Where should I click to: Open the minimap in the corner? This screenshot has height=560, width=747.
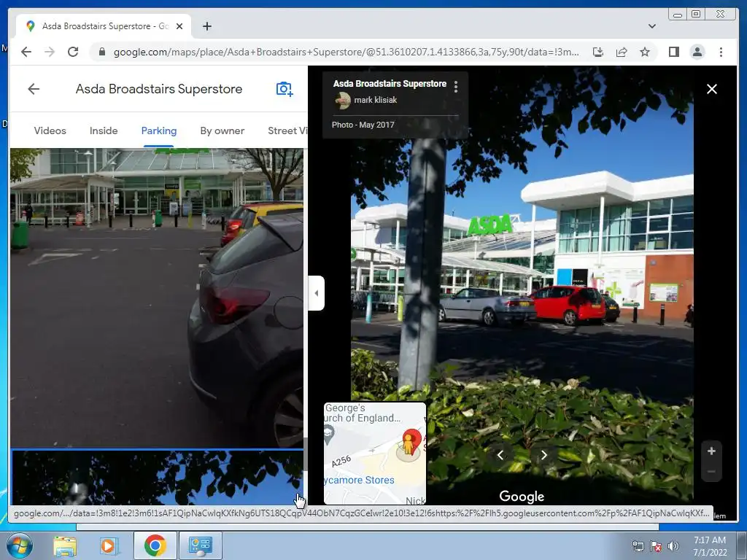[x=375, y=454]
